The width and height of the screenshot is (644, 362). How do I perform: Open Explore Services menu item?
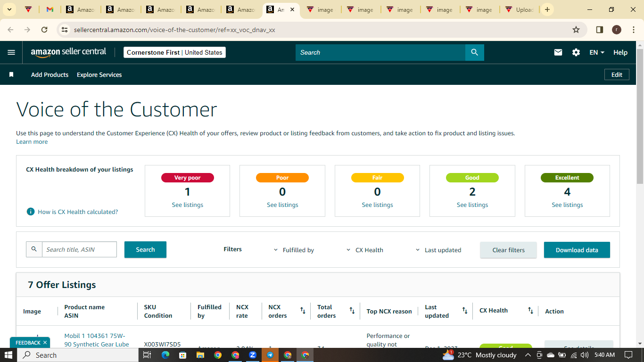tap(99, 74)
